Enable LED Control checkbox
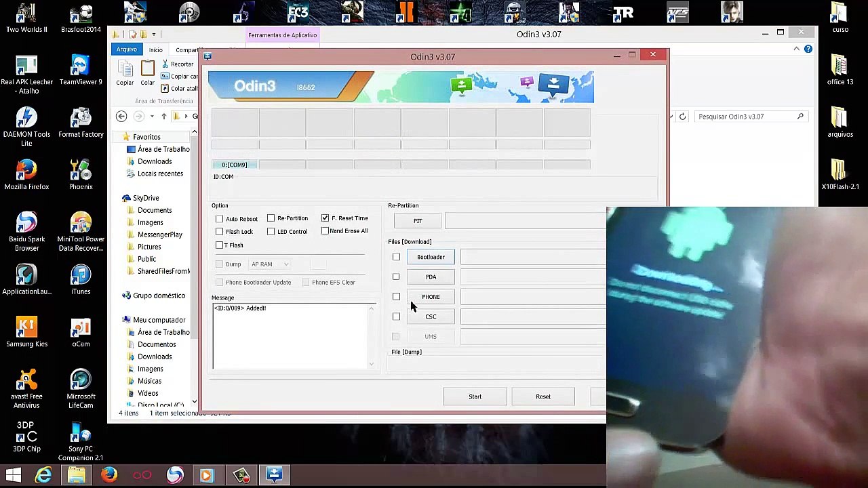Screen dimensions: 868x488 (x=271, y=232)
